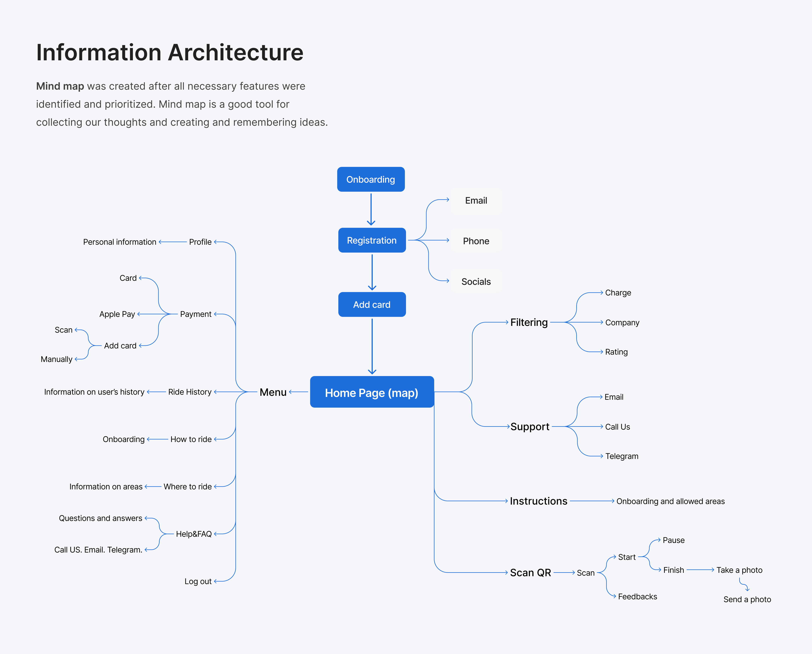
Task: Click the Registration blue box
Action: click(372, 240)
